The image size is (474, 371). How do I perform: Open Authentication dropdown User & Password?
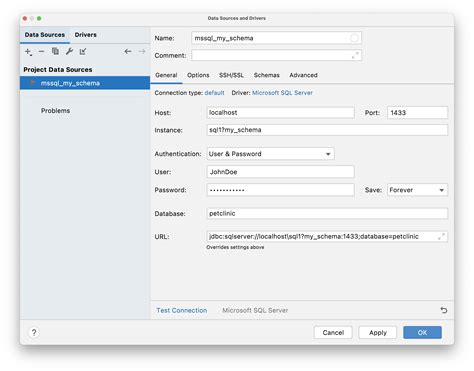tap(270, 154)
